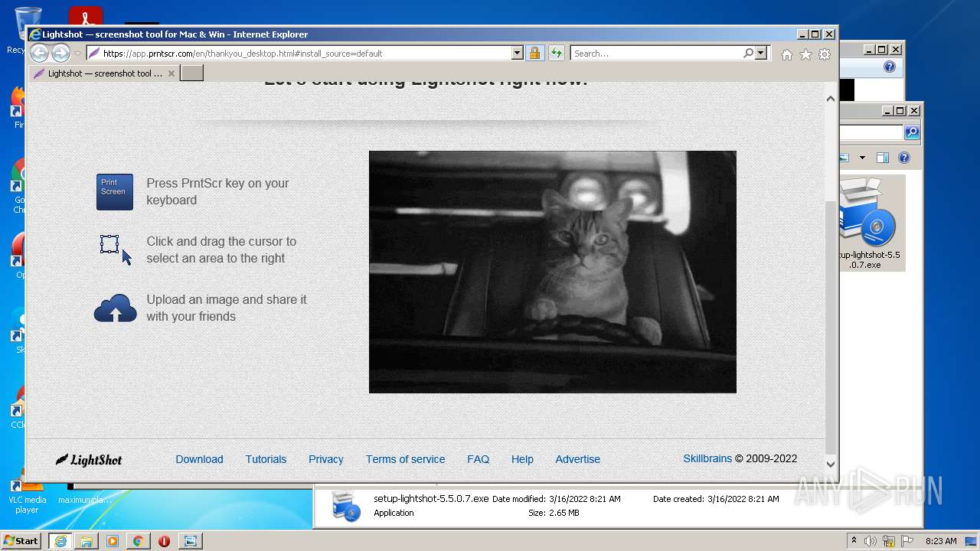Image resolution: width=980 pixels, height=551 pixels.
Task: Open the search provider dropdown arrow
Action: pos(760,53)
